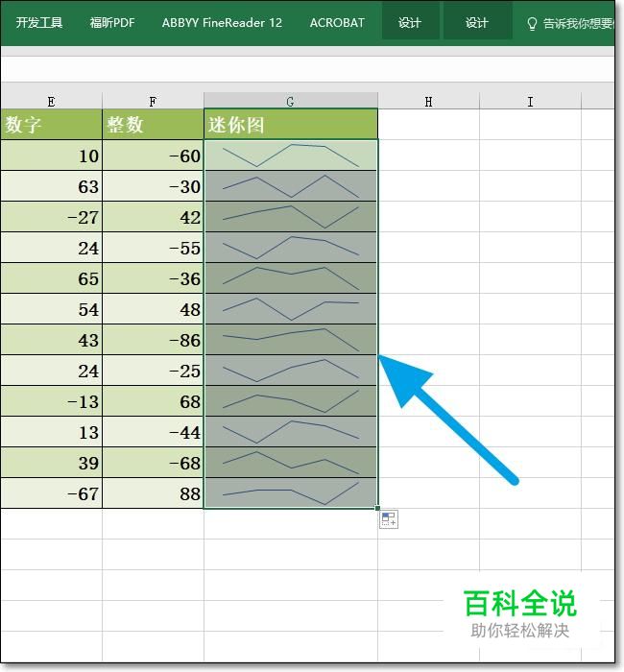Select the cell containing -36
624x672 pixels.
point(153,278)
